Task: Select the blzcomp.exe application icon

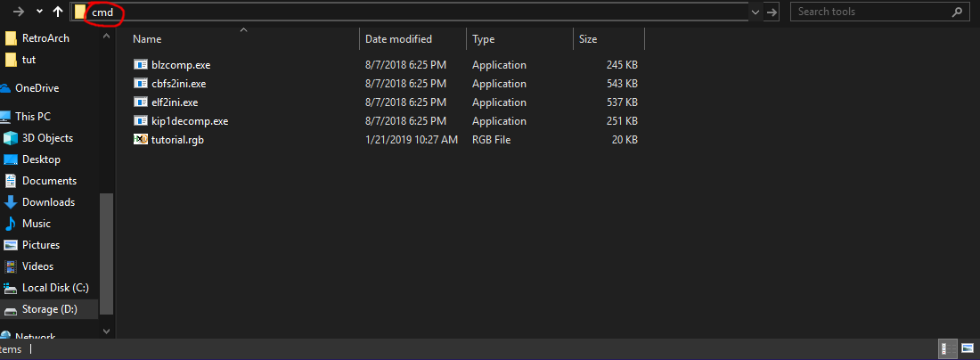Action: point(140,64)
